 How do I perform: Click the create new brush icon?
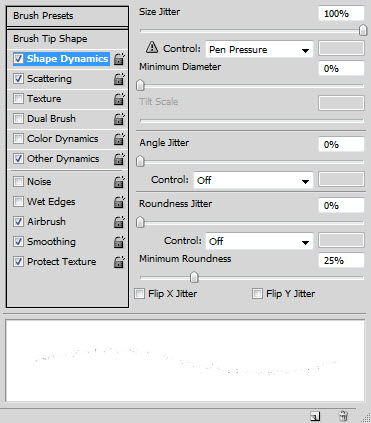click(315, 416)
